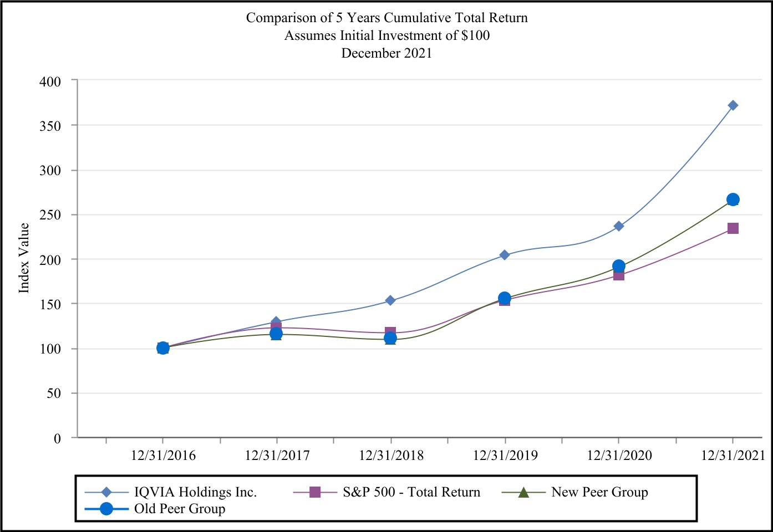
Task: Click Old Peer Group circle at 12/31/2021
Action: (733, 199)
